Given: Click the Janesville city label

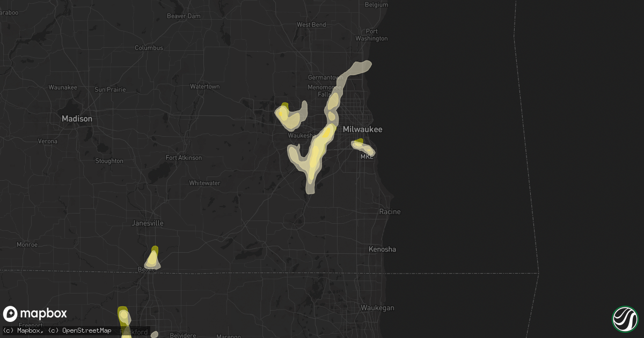Looking at the screenshot, I should click(148, 223).
